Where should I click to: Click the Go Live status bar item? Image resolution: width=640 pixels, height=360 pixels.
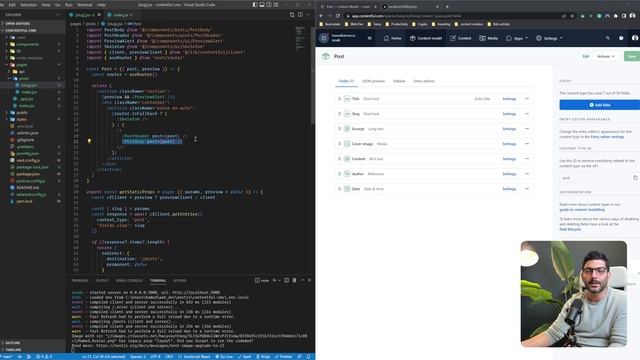coord(224,356)
